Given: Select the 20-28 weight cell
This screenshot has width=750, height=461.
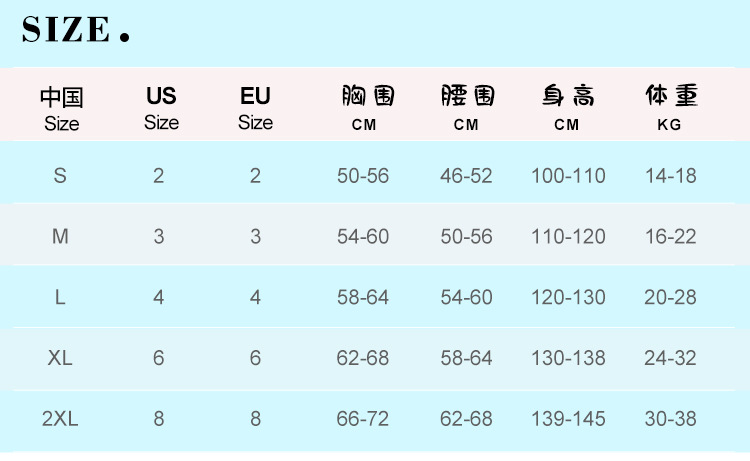Looking at the screenshot, I should tap(671, 298).
